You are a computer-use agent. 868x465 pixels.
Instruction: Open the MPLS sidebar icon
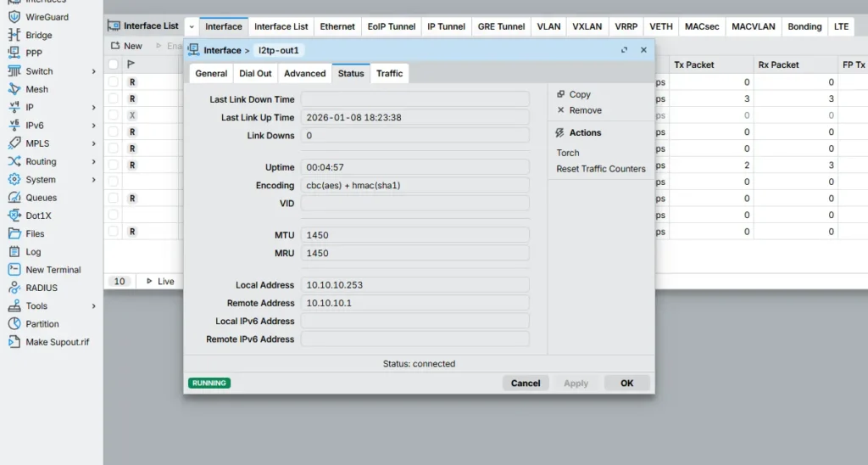click(x=14, y=143)
